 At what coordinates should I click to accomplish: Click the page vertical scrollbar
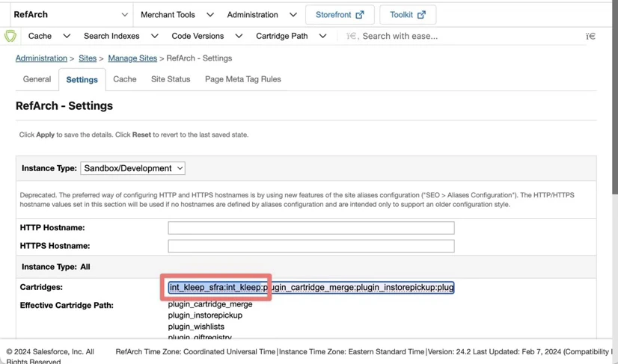(615, 99)
